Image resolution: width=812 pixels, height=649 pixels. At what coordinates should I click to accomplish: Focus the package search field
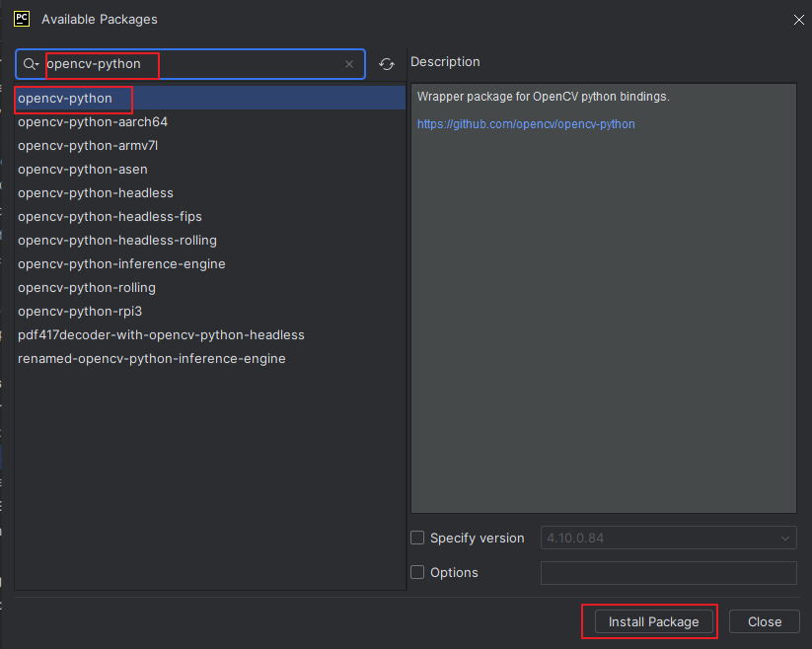tap(190, 64)
